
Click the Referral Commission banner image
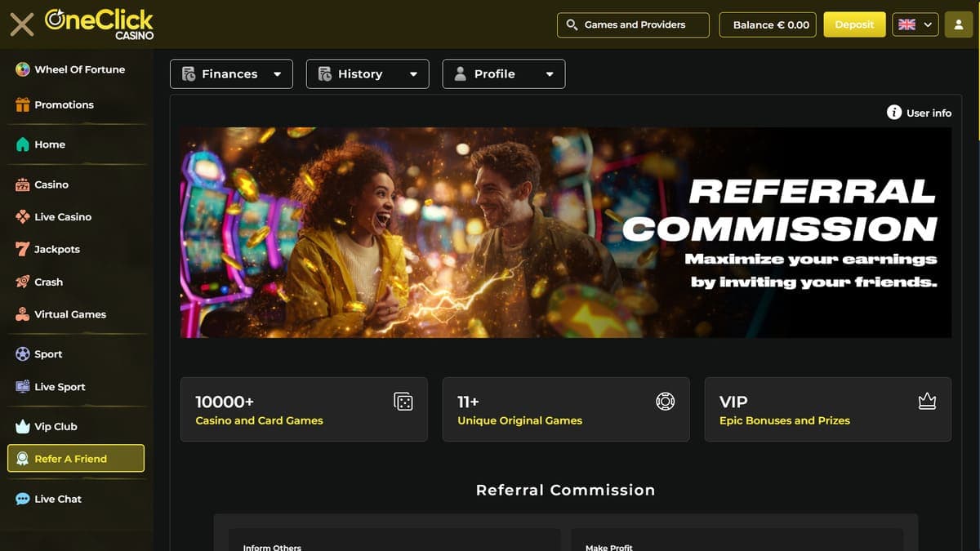coord(566,233)
